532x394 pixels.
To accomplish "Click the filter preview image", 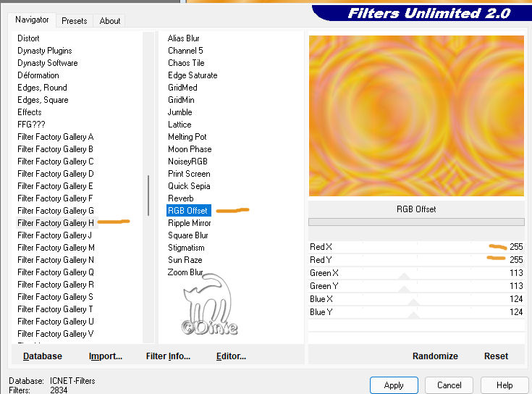I will tap(416, 116).
